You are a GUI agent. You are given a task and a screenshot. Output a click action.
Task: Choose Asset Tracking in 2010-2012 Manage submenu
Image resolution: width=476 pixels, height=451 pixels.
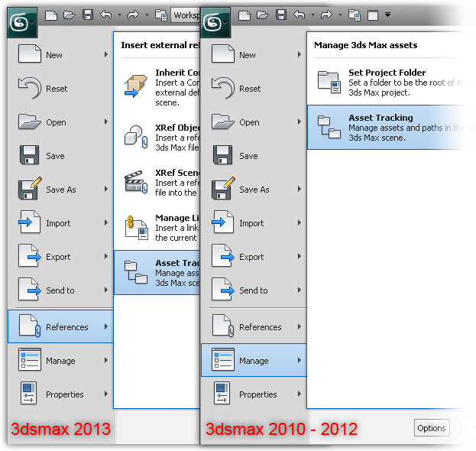click(x=392, y=127)
